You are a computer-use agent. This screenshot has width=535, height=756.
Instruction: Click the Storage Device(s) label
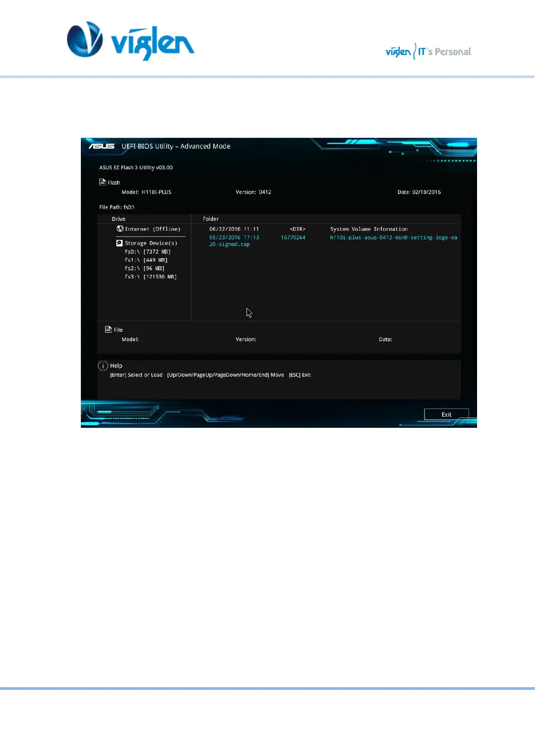coord(151,243)
